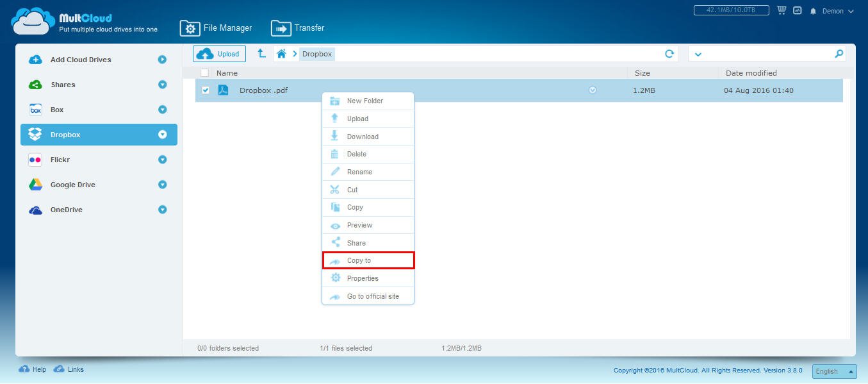Go up one folder level arrow
The image size is (868, 384).
[x=261, y=54]
